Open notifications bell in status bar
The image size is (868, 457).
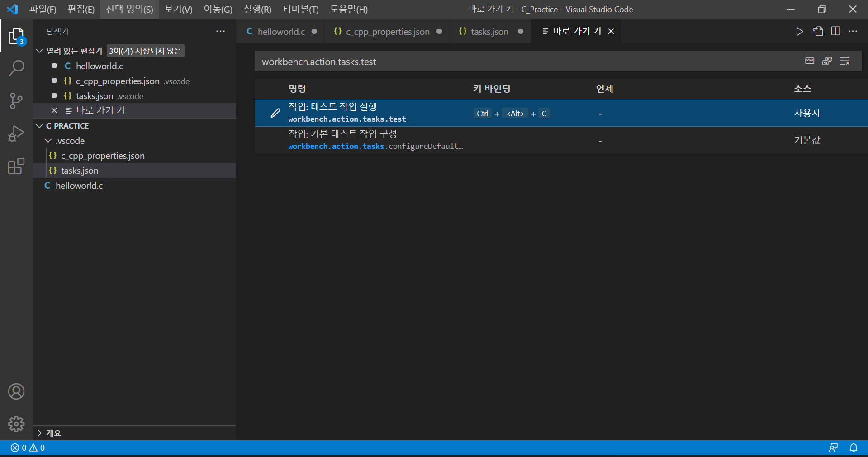854,447
